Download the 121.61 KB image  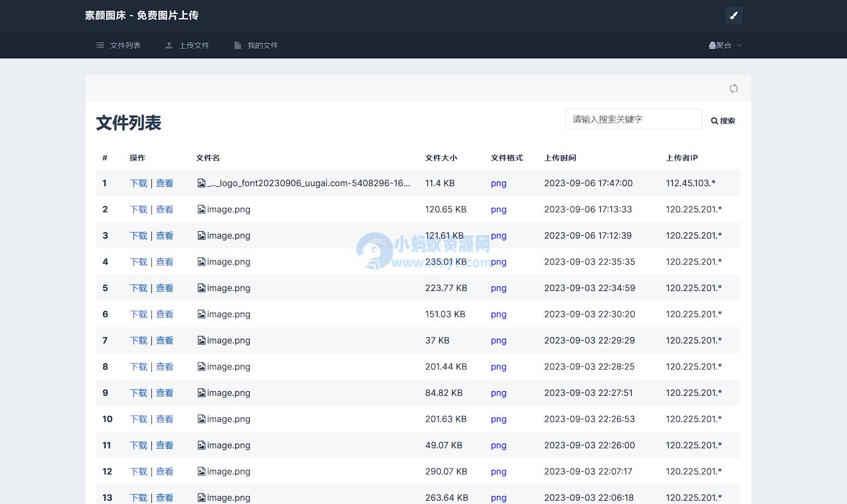[139, 235]
